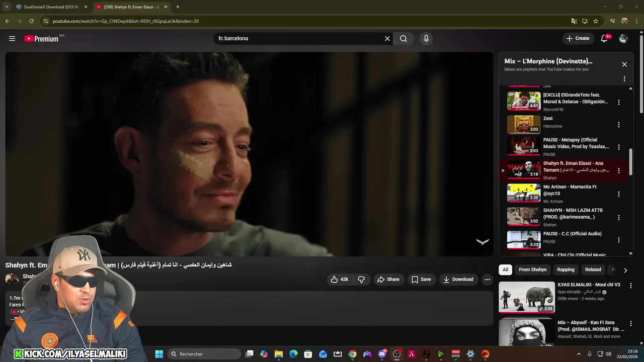
Task: Close the DualSenseX Download tab
Action: coord(86,7)
